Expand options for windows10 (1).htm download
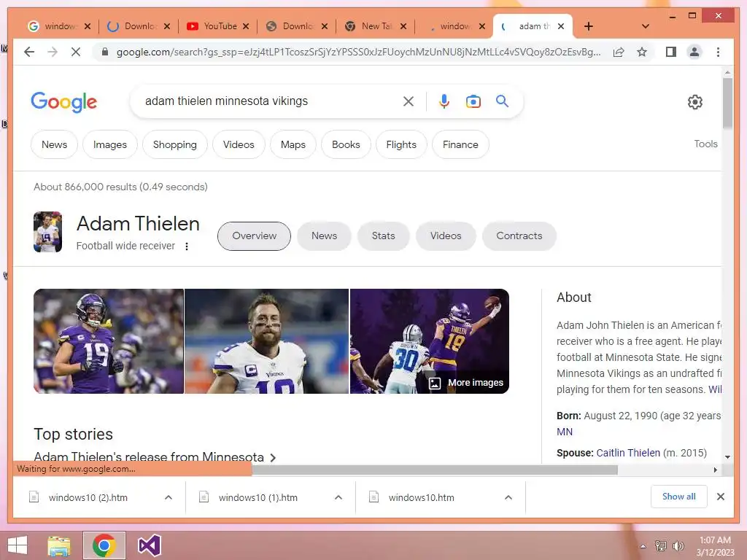 [338, 497]
